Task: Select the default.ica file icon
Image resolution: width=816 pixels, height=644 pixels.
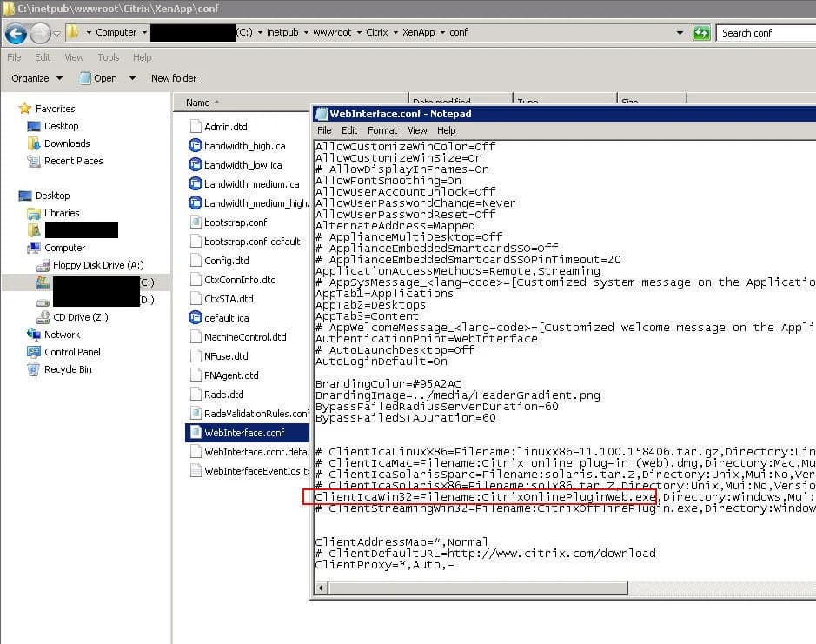Action: (196, 317)
